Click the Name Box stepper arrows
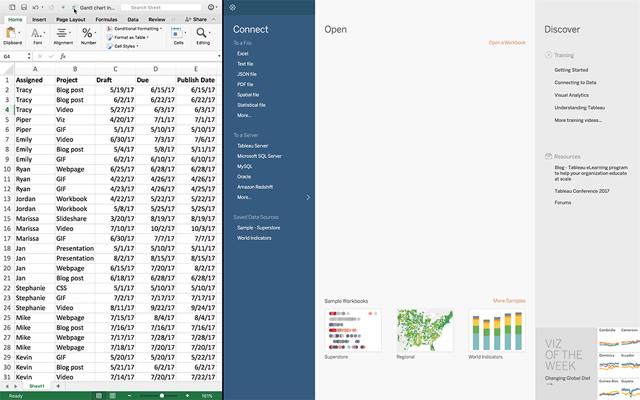 29,56
